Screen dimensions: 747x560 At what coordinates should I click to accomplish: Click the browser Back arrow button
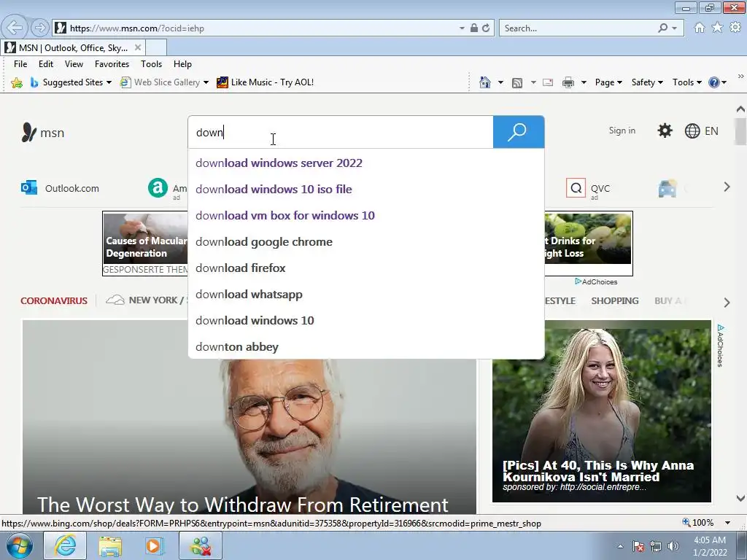pyautogui.click(x=15, y=28)
